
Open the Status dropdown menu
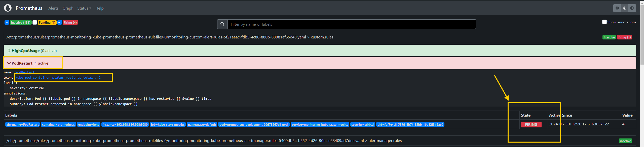84,8
